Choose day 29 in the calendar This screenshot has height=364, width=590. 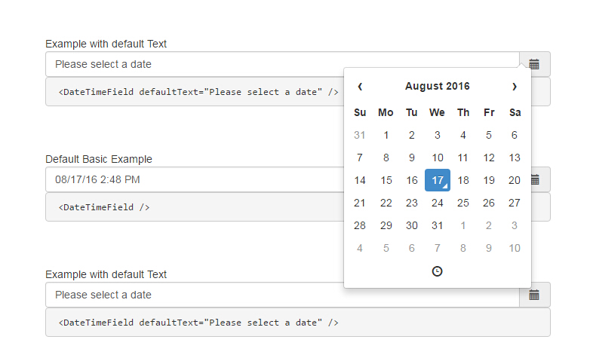point(386,225)
